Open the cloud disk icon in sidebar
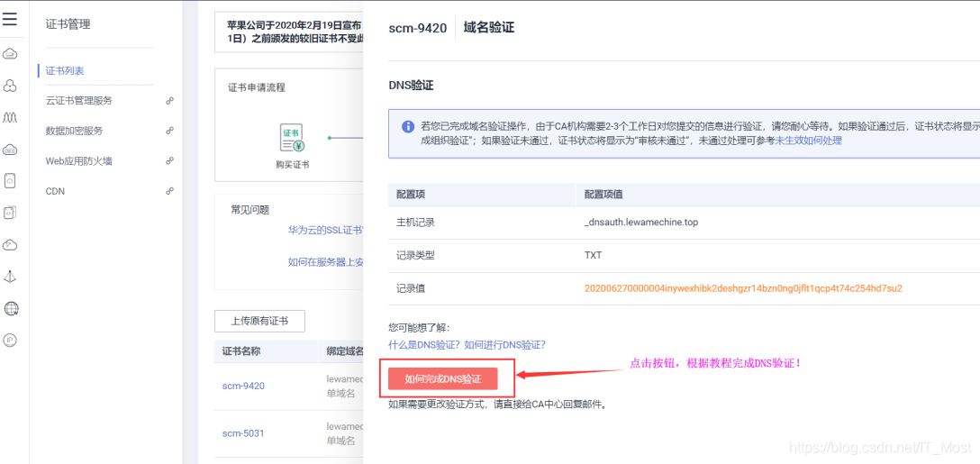Viewport: 980px width, 464px height. pyautogui.click(x=10, y=150)
